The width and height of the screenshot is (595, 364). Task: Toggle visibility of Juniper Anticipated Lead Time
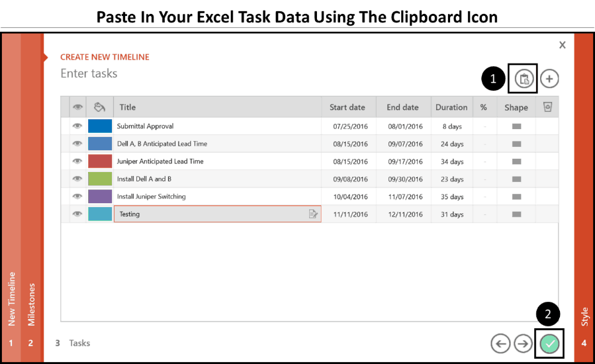coord(77,161)
